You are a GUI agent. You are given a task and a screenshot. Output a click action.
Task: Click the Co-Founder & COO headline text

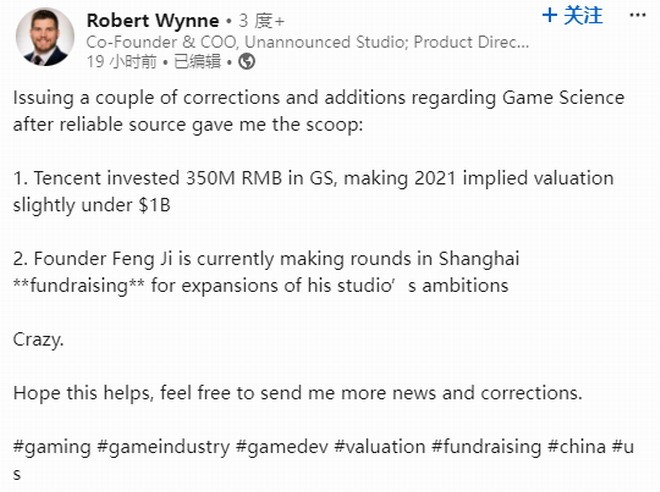[x=308, y=42]
